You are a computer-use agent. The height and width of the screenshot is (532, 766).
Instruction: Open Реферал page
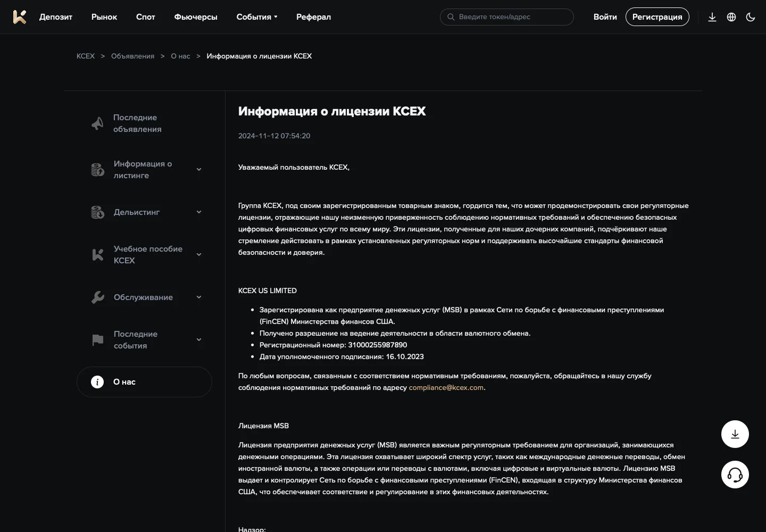tap(313, 17)
